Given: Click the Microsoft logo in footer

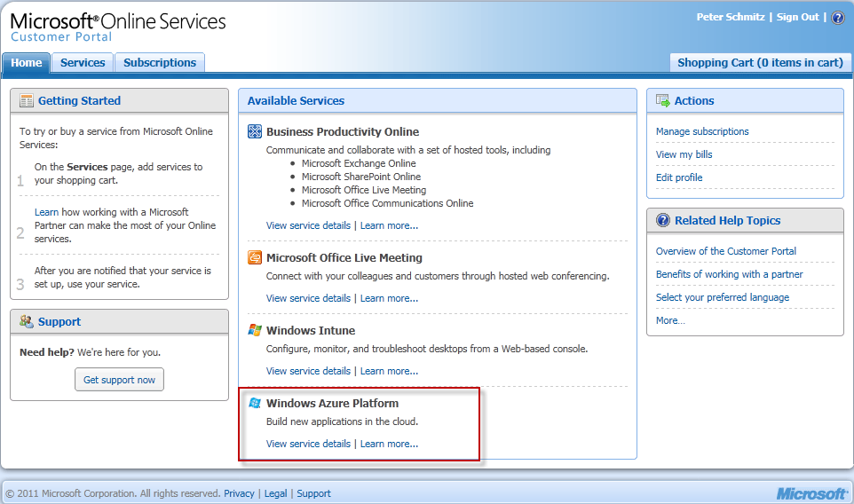Looking at the screenshot, I should 811,493.
